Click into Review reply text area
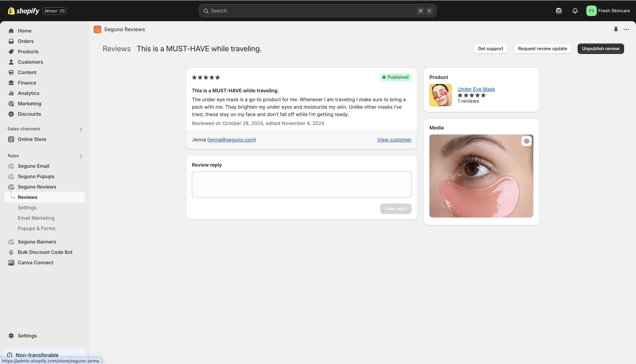Image resolution: width=636 pixels, height=364 pixels. tap(301, 184)
